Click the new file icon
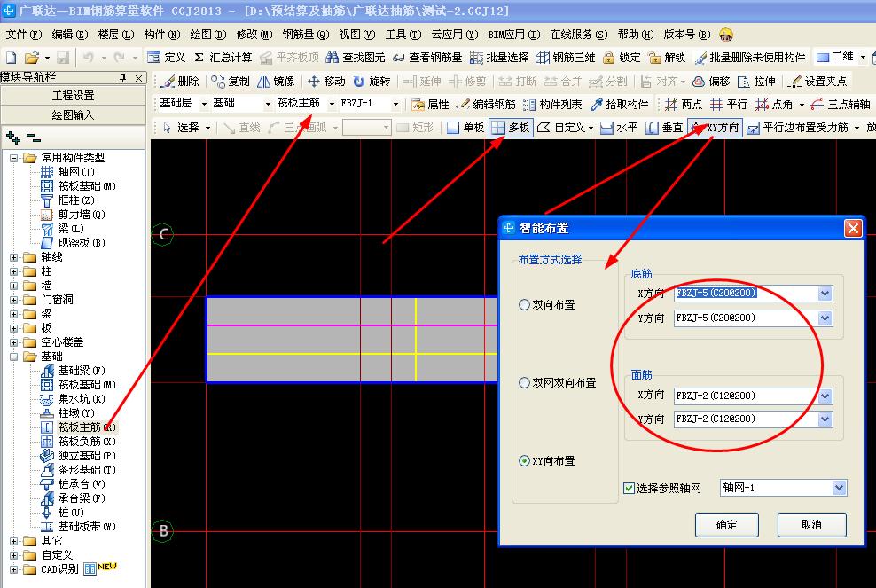 pos(12,58)
